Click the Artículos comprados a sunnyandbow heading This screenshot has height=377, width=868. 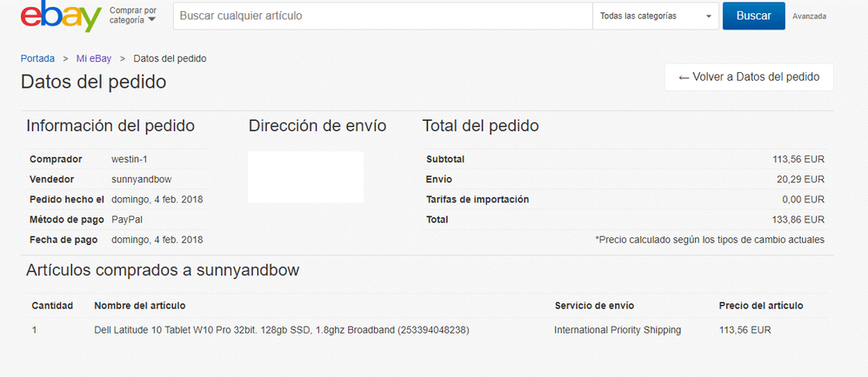[x=163, y=270]
